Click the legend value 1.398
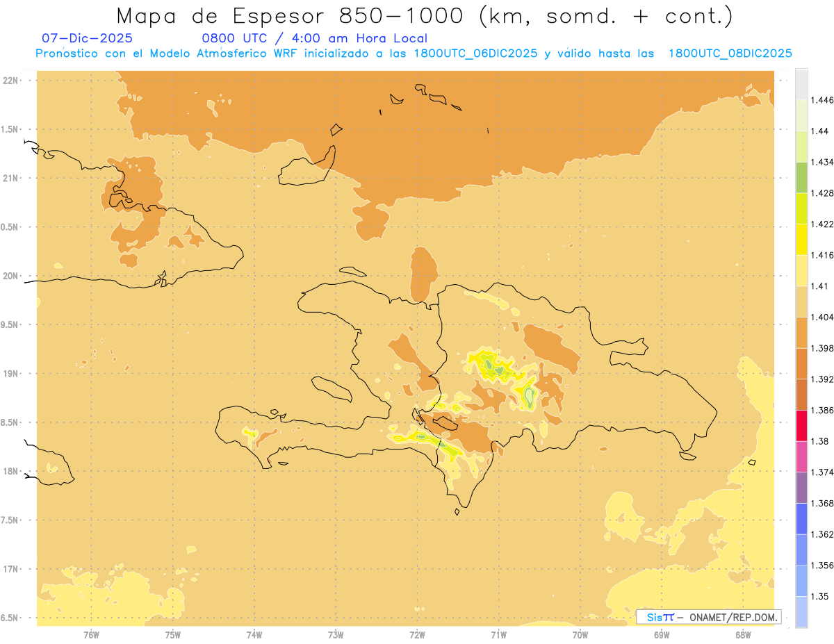The height and width of the screenshot is (644, 834). point(822,348)
